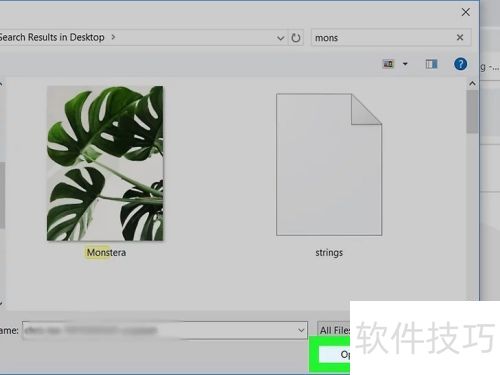Viewport: 500px width, 375px height.
Task: Select the Monstera image thumbnail
Action: point(105,163)
